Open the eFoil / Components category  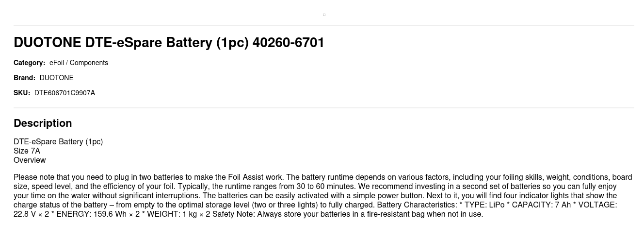79,63
